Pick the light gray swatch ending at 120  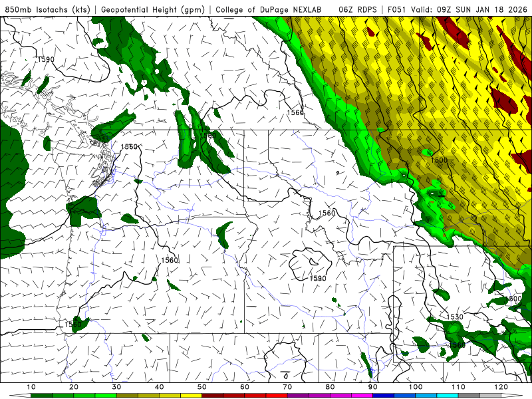click(x=490, y=396)
